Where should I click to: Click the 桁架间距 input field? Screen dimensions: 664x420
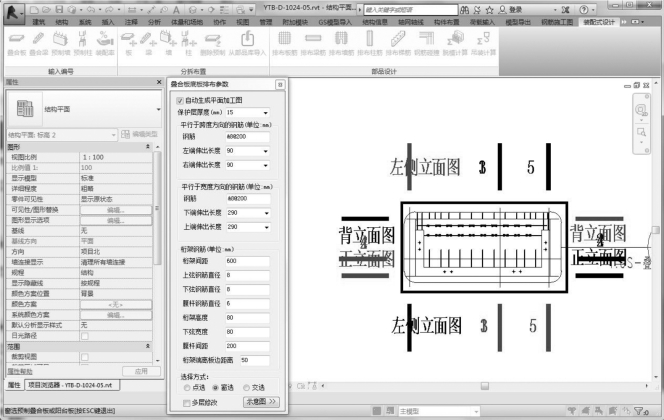(x=247, y=261)
